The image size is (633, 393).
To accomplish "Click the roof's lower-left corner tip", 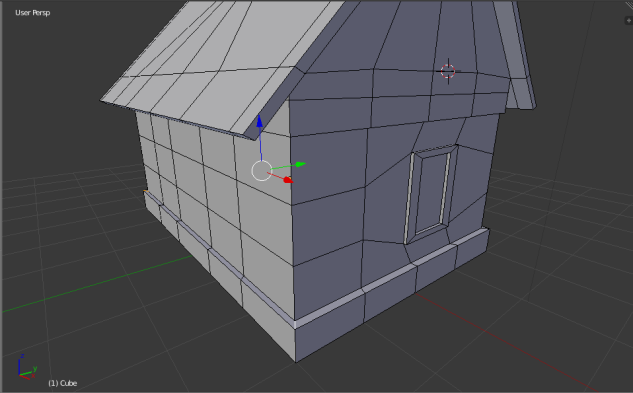I will [101, 100].
